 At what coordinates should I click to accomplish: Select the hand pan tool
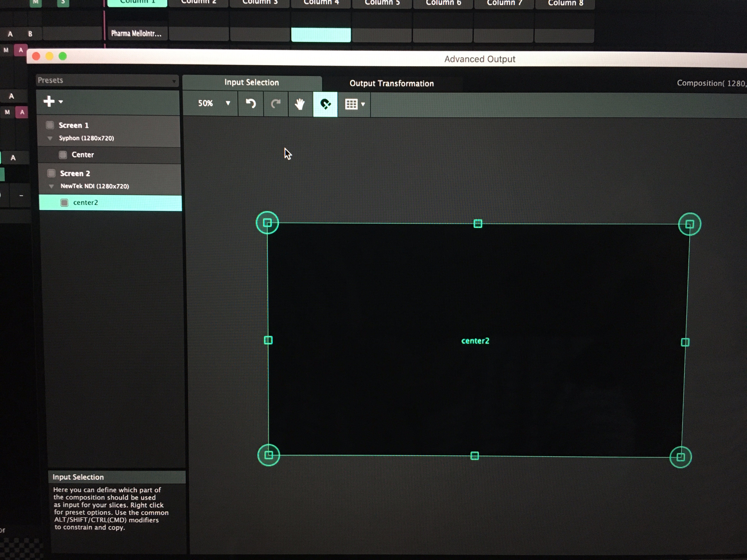(x=300, y=104)
